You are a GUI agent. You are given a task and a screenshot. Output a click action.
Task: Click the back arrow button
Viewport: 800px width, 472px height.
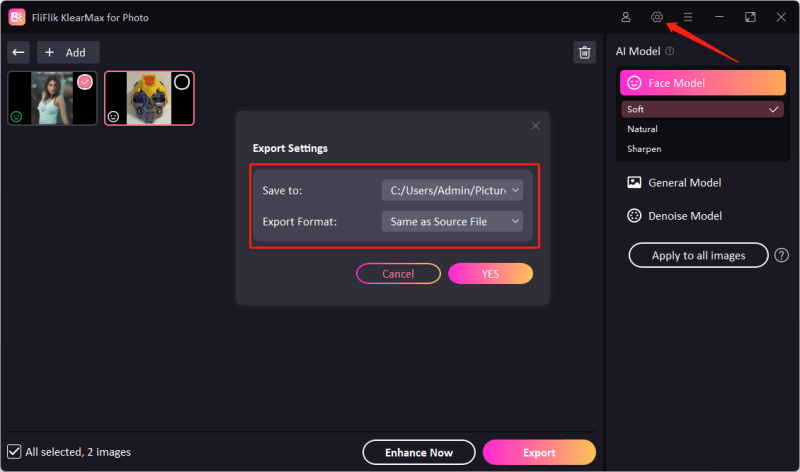point(18,52)
